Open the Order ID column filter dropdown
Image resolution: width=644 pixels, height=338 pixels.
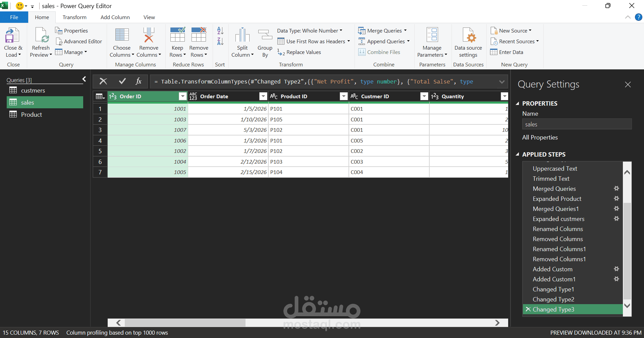(x=182, y=97)
